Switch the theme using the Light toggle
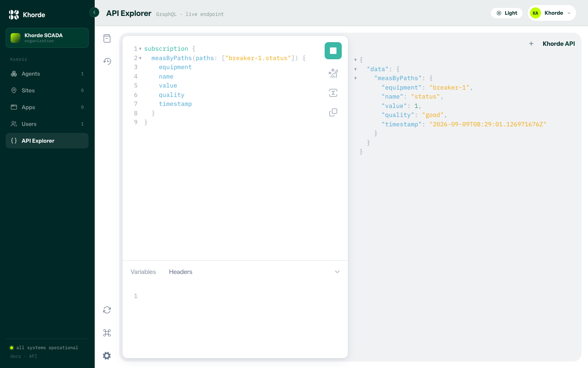Viewport: 588px width, 368px height. pos(507,13)
